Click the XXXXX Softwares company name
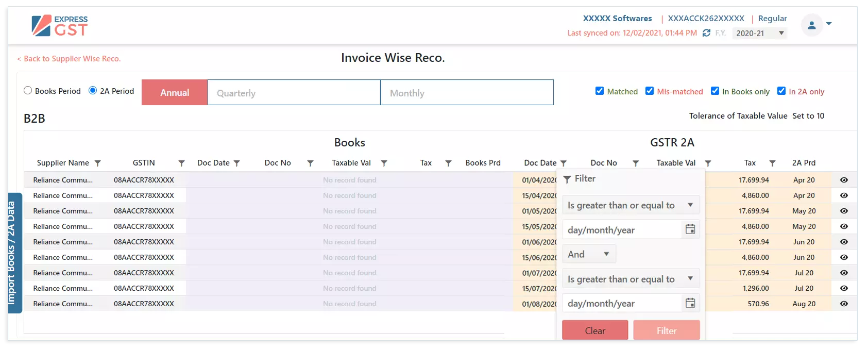 coord(617,19)
